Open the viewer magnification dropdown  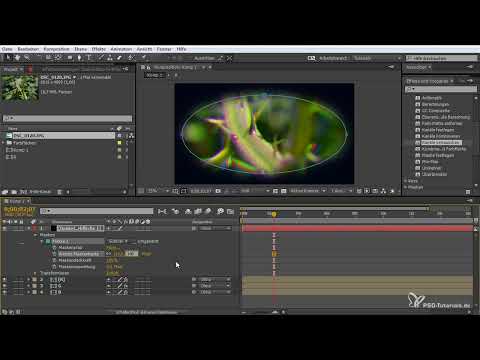(x=158, y=191)
